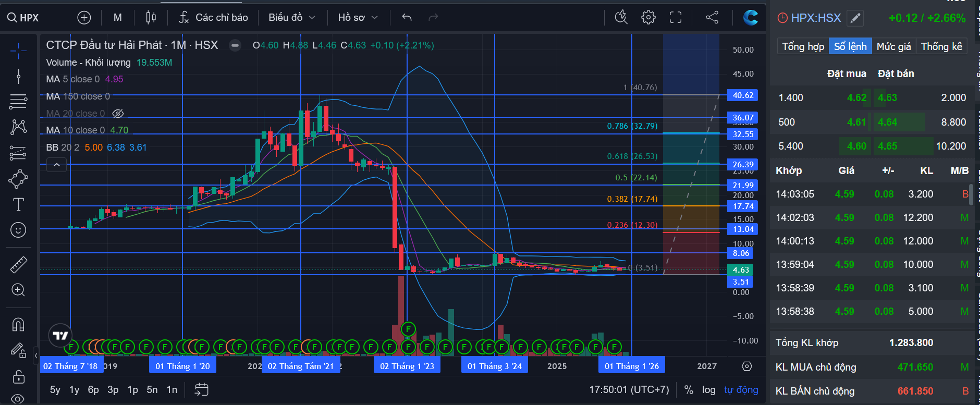
Task: Select the crosshair cursor tool
Action: (x=18, y=51)
